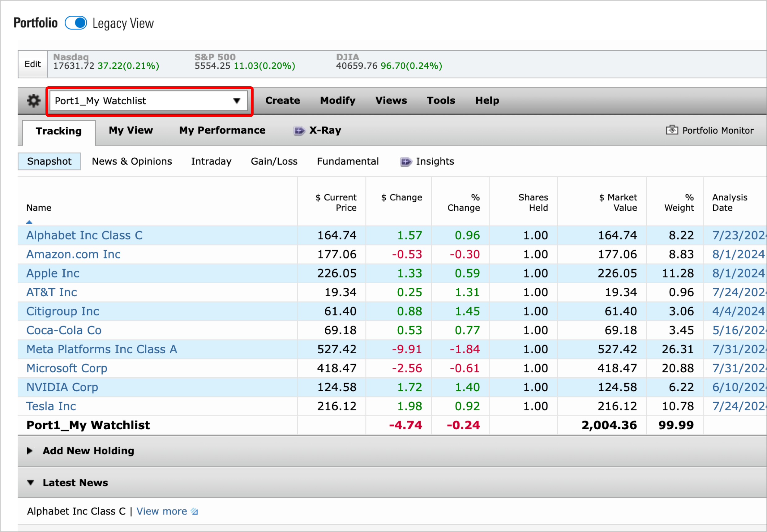Viewport: 767px width, 532px height.
Task: Open the Coca-Cola Co link
Action: [x=64, y=330]
